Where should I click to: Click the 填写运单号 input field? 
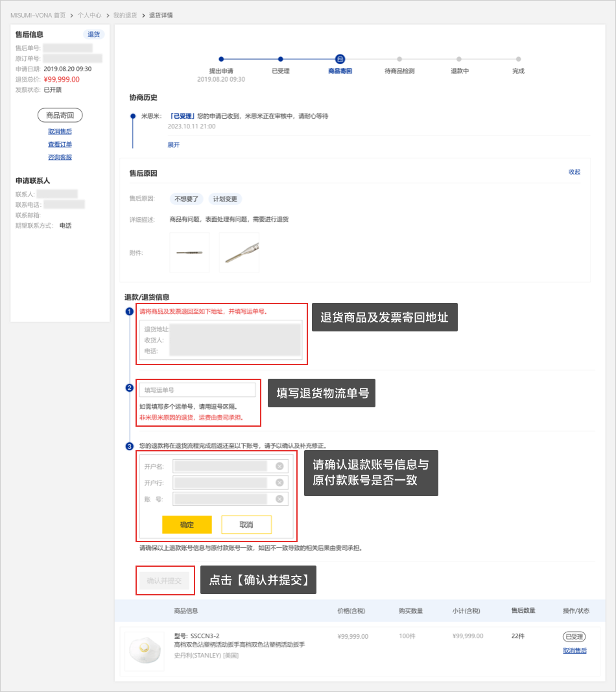tap(197, 390)
